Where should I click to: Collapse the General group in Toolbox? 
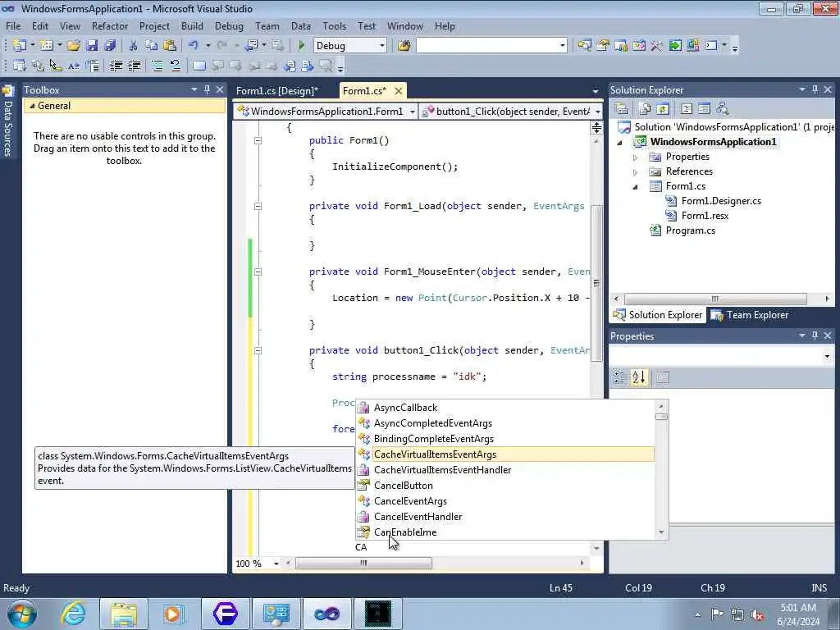pyautogui.click(x=32, y=106)
